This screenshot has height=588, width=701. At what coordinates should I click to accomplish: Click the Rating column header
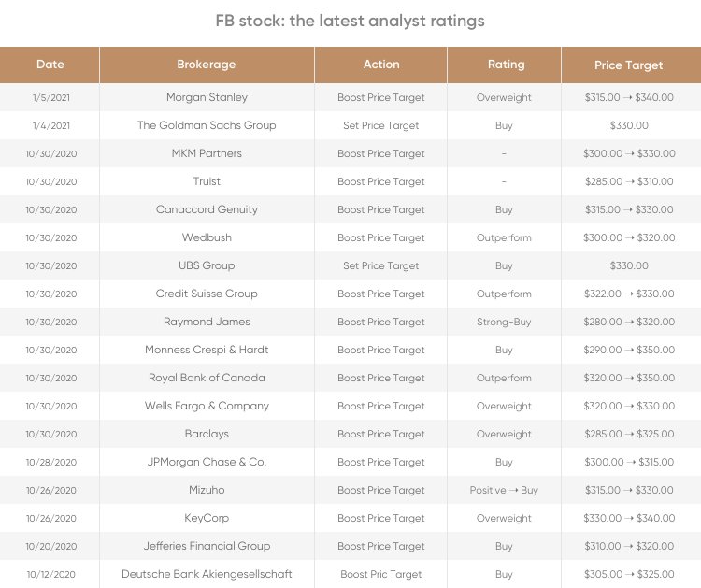(x=506, y=65)
